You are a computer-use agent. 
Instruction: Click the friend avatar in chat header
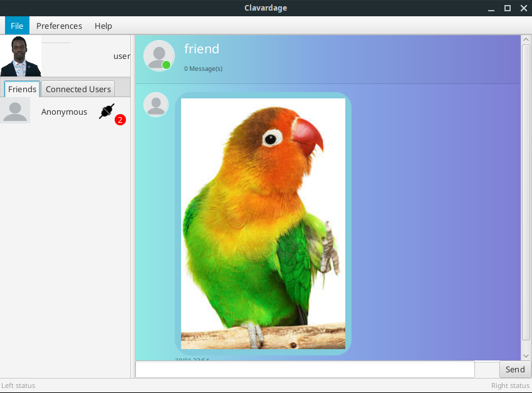pos(159,56)
